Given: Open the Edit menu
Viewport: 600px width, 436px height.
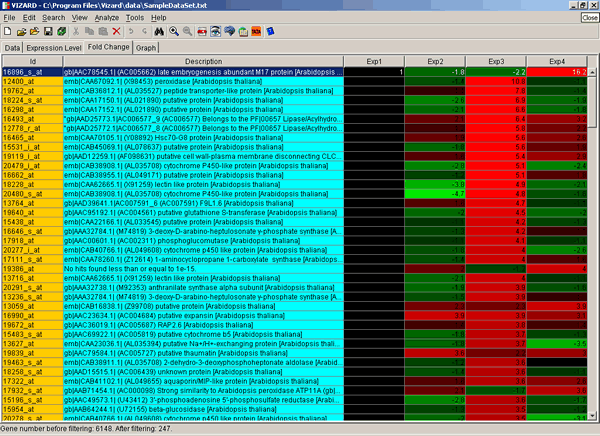Looking at the screenshot, I should click(x=29, y=18).
